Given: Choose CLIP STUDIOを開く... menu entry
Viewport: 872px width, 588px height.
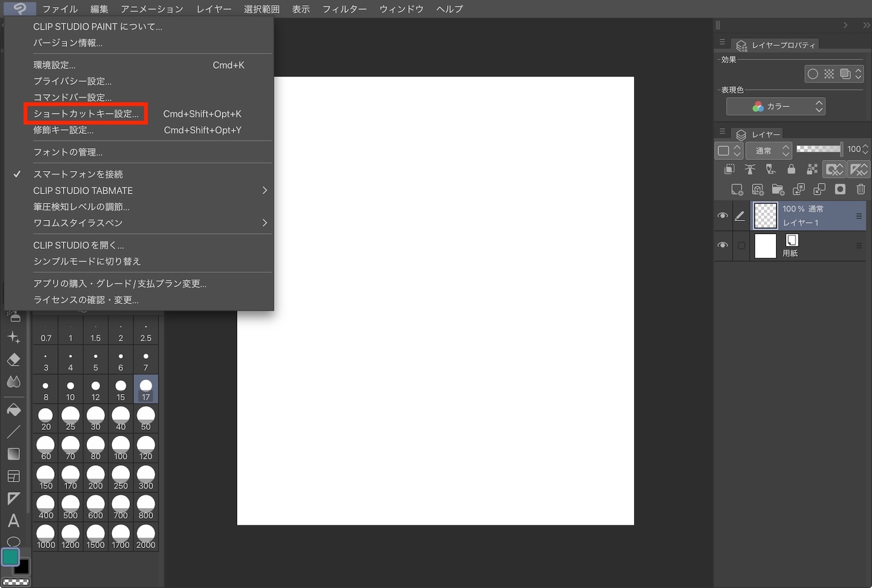Looking at the screenshot, I should (x=139, y=245).
